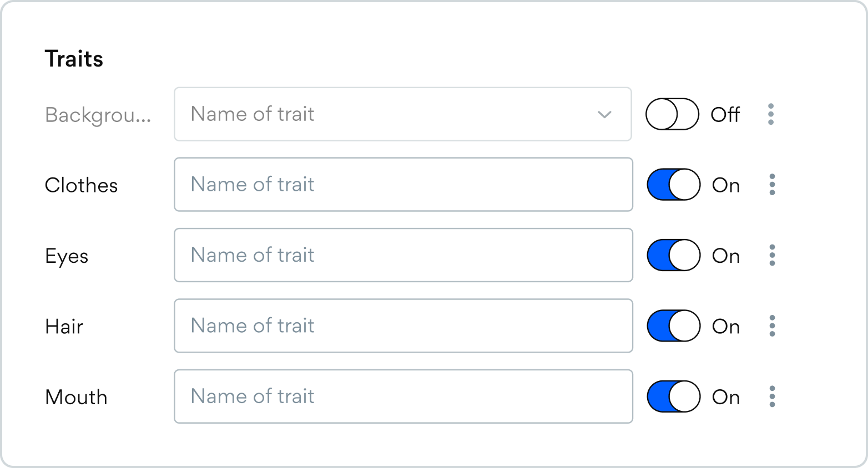Image resolution: width=868 pixels, height=468 pixels.
Task: Open the Background row three-dot menu
Action: pos(771,114)
